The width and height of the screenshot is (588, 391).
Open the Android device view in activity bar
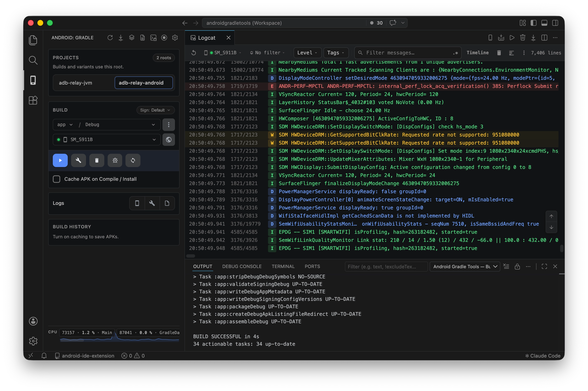coord(33,80)
